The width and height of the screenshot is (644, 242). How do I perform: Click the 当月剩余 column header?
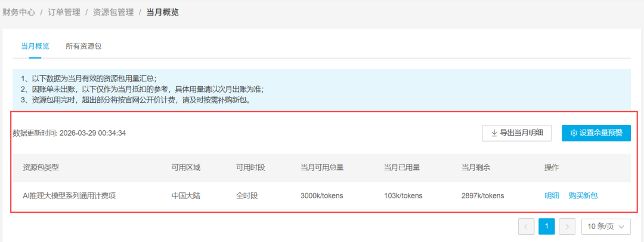click(476, 167)
